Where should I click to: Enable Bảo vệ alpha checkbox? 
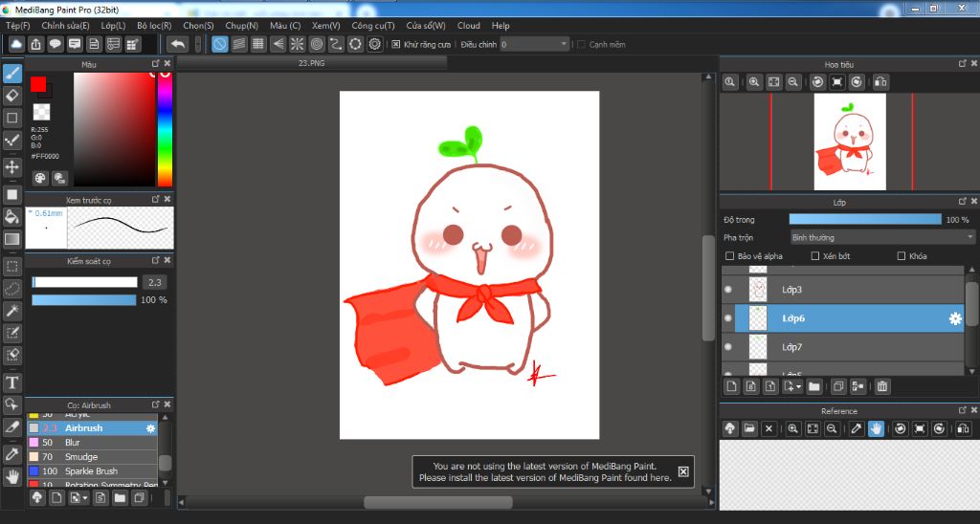[x=729, y=256]
